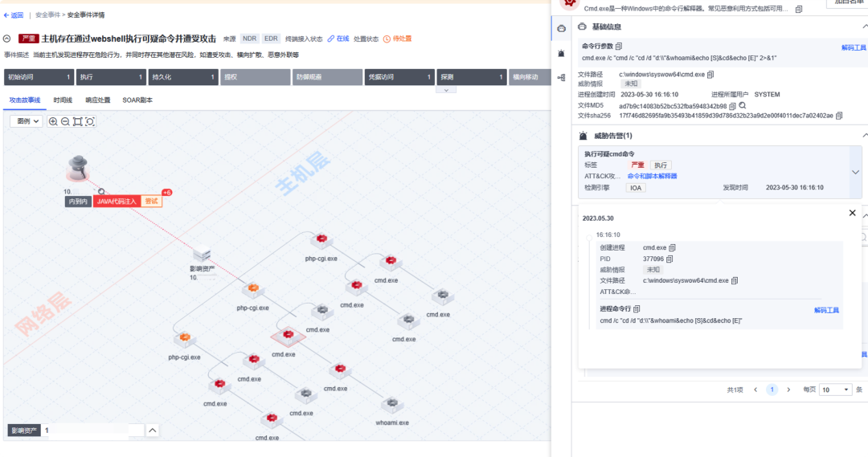Image resolution: width=868 pixels, height=457 pixels.
Task: Open the 图例 legend dropdown
Action: pos(26,121)
